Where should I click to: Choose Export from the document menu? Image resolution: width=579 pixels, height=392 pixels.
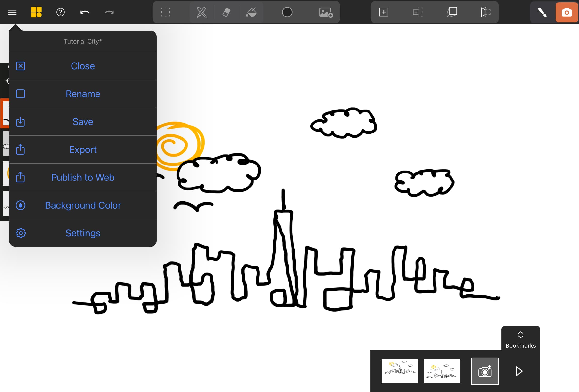83,149
